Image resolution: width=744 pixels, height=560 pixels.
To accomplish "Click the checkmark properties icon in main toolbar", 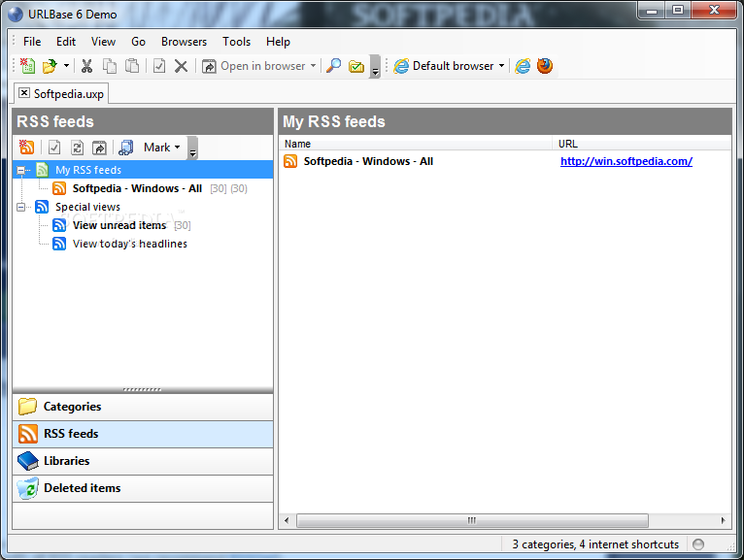I will (x=159, y=66).
